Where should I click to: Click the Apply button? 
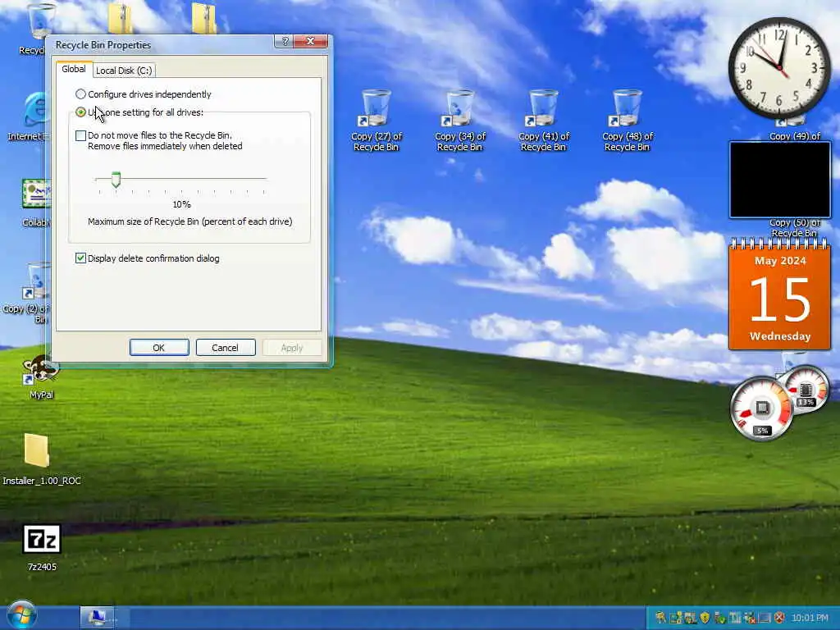[x=292, y=348]
